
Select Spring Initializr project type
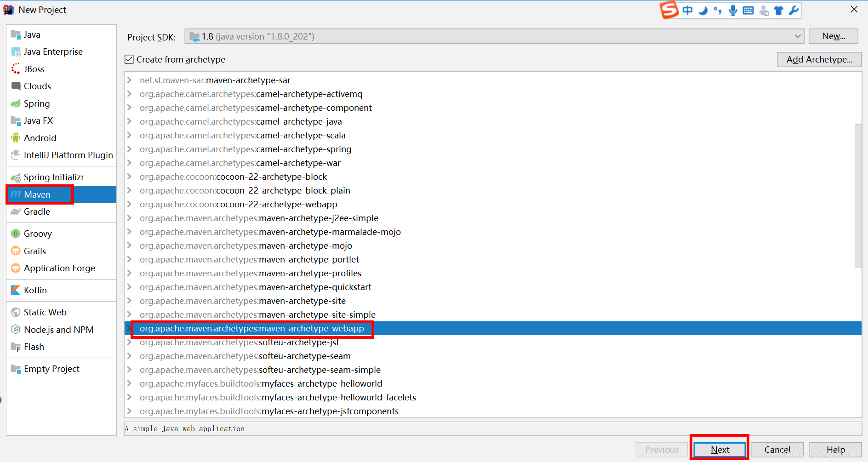pyautogui.click(x=62, y=177)
